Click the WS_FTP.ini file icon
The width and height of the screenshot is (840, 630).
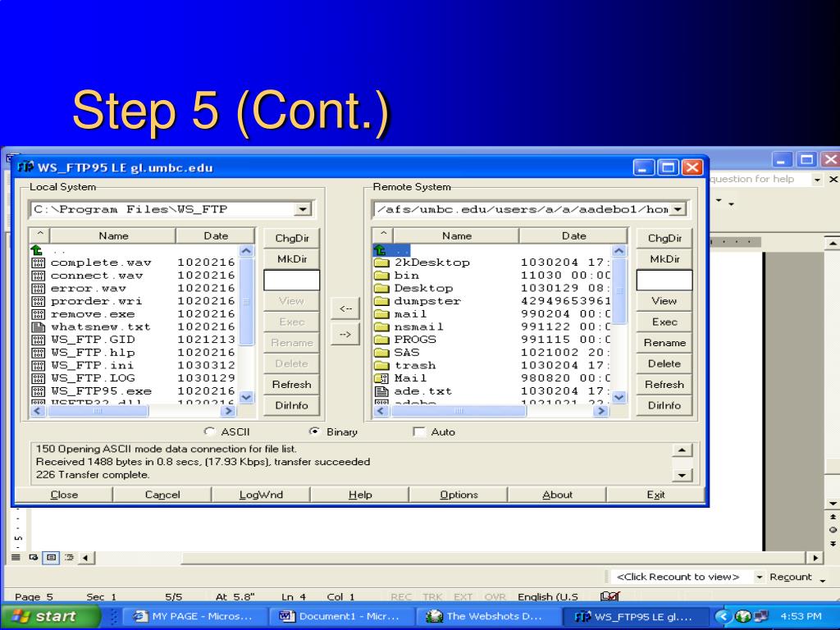pos(38,365)
